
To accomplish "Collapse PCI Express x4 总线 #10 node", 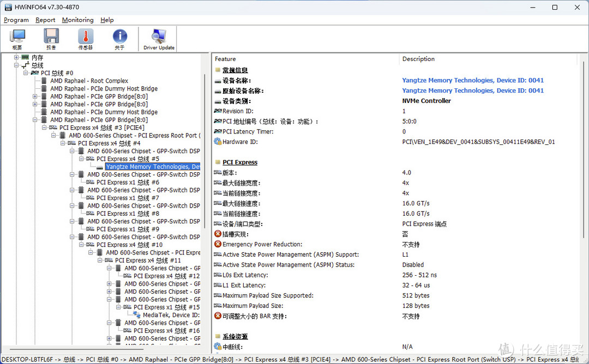I will tap(81, 245).
